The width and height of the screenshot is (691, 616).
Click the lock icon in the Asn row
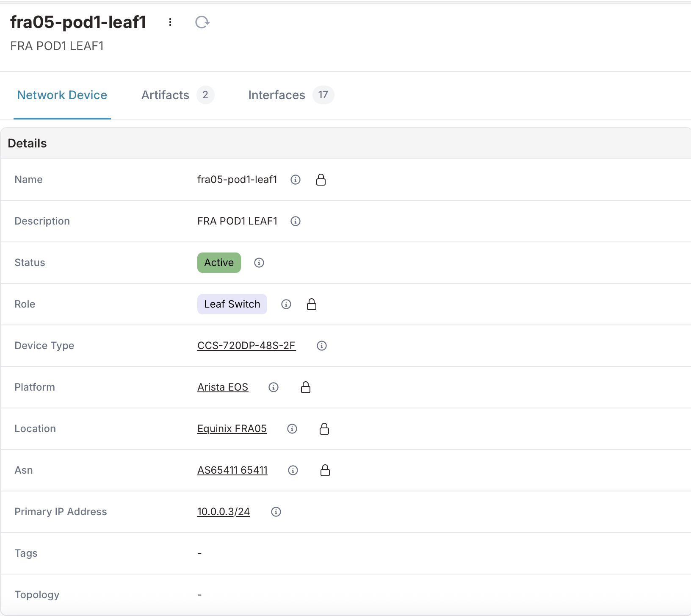point(325,470)
